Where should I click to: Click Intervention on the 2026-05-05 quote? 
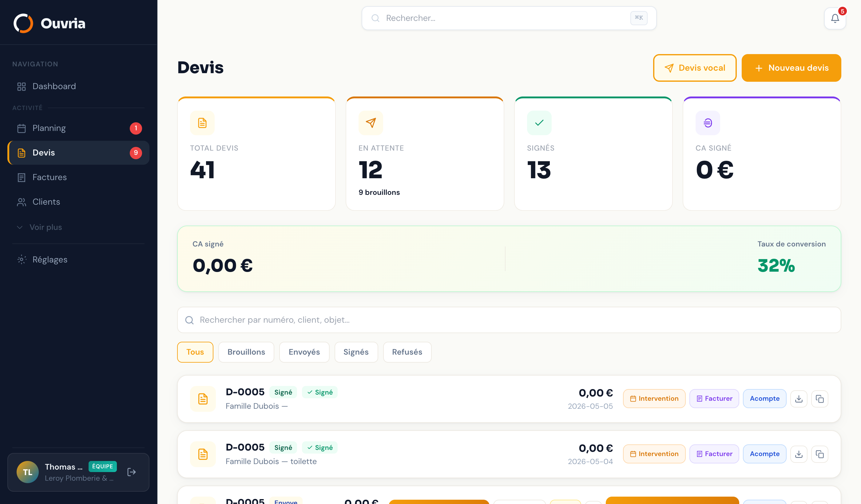654,399
